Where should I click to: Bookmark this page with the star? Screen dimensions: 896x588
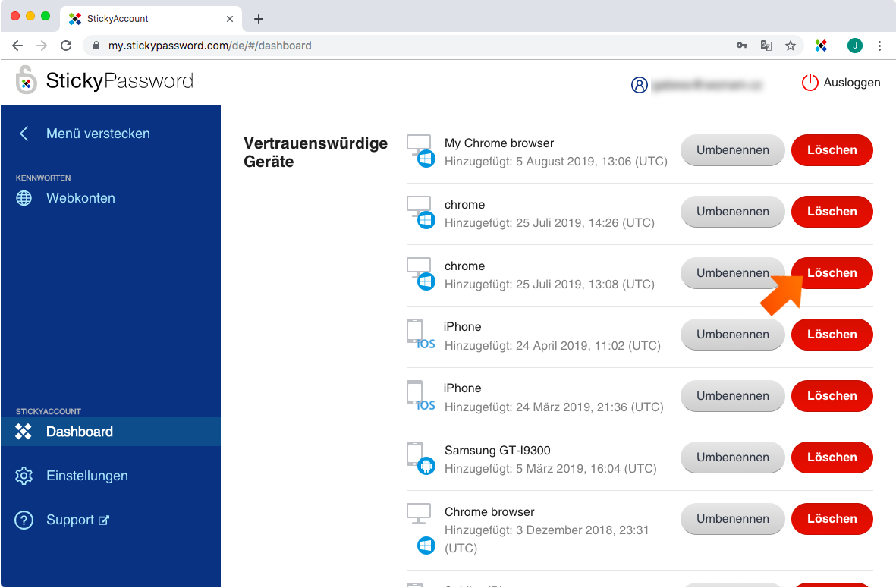tap(791, 46)
